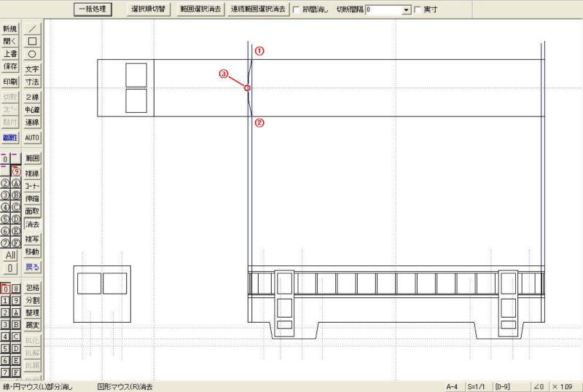Click the 連続範囲選択消去 button
583x392 pixels.
259,9
